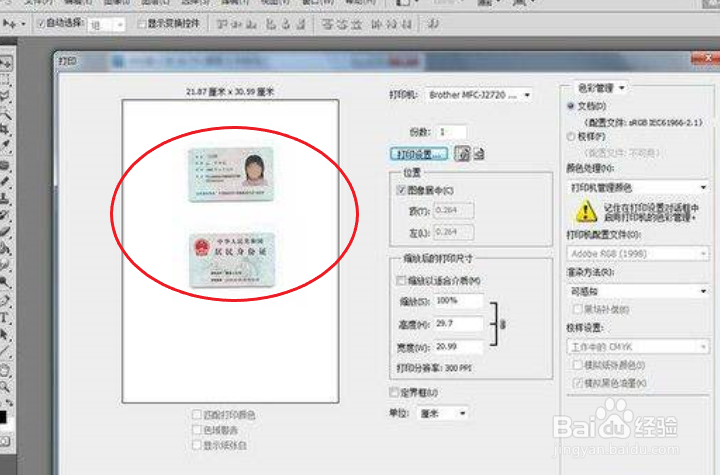The image size is (720, 475).
Task: Enable 定界框 checkbox
Action: click(x=394, y=392)
